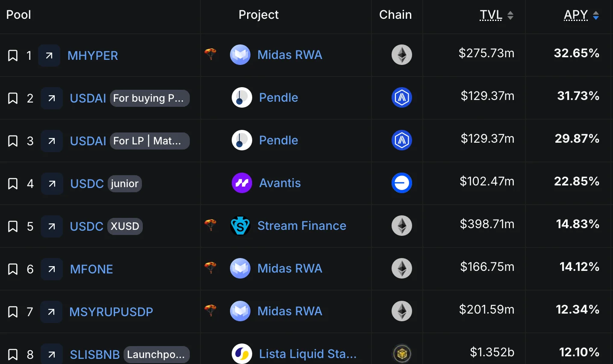
Task: Open the Stream Finance project link
Action: [301, 226]
